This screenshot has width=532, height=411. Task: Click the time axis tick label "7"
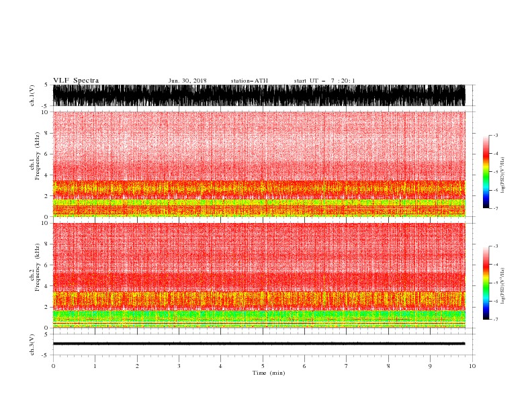(347, 366)
